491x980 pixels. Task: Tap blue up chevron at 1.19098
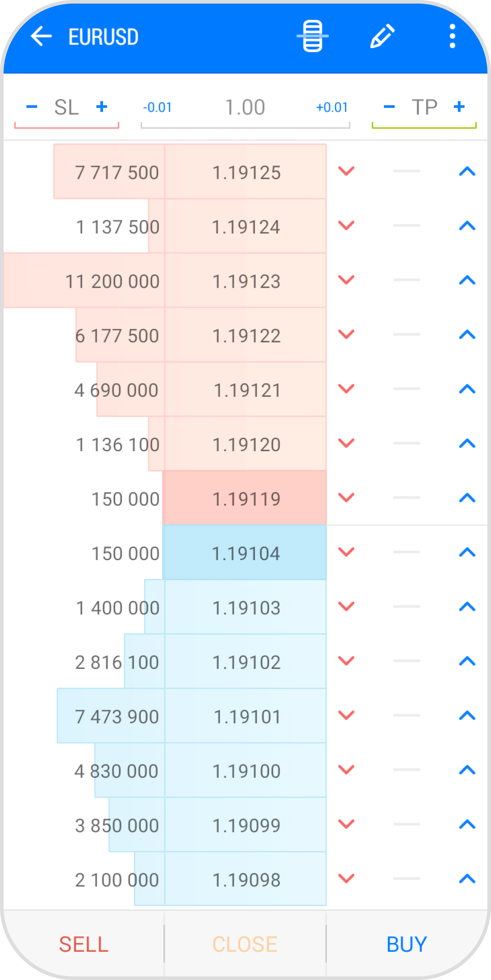point(467,879)
